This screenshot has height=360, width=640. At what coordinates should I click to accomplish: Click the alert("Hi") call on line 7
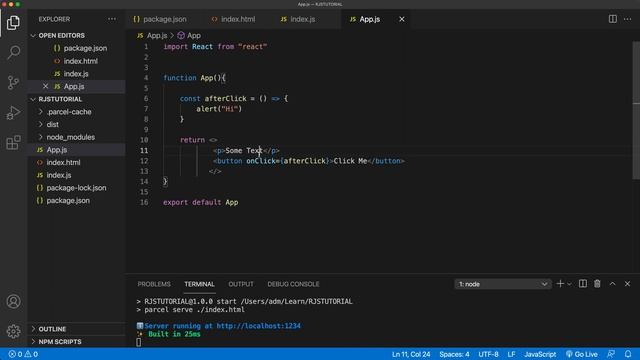coord(219,109)
